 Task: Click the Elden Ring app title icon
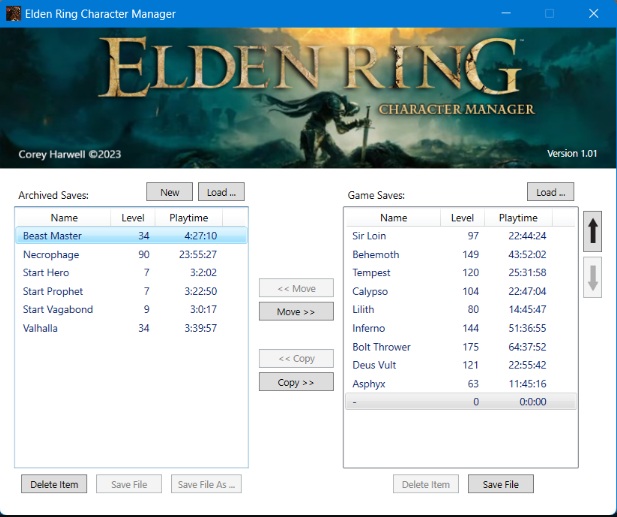click(13, 14)
